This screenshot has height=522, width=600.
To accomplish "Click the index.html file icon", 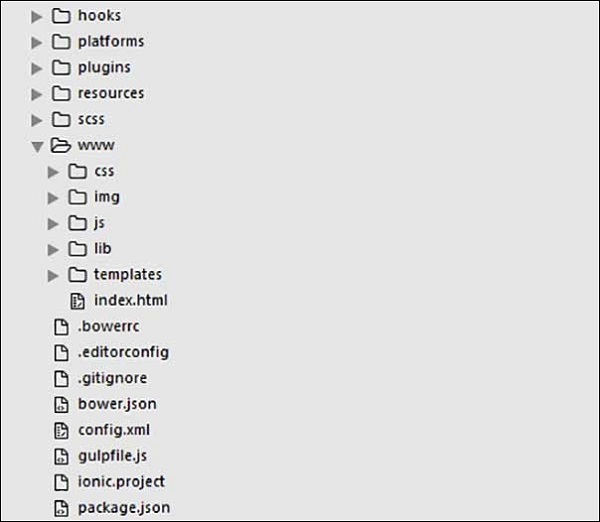I will click(x=77, y=301).
